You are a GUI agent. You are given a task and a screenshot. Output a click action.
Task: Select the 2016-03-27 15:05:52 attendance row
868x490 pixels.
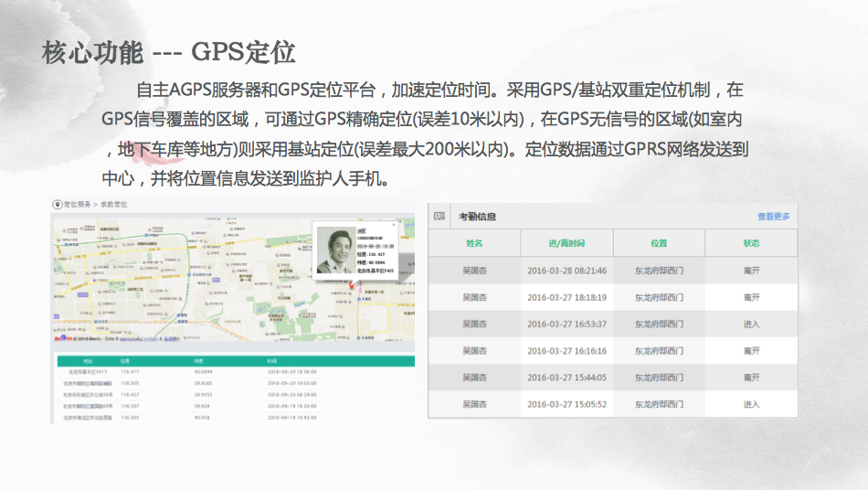[x=612, y=404]
